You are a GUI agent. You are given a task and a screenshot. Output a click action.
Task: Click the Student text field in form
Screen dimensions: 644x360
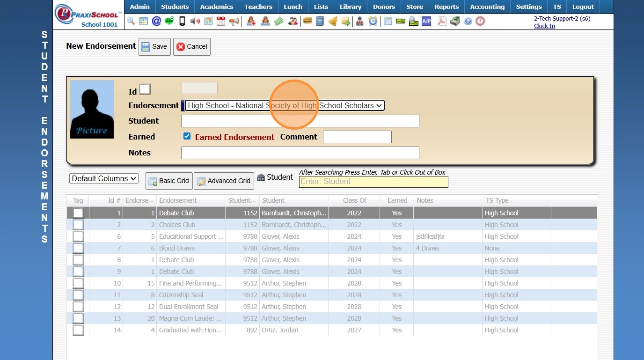300,121
